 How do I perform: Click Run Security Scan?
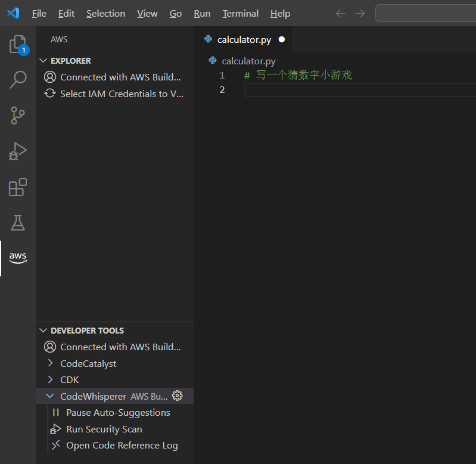[x=104, y=429]
